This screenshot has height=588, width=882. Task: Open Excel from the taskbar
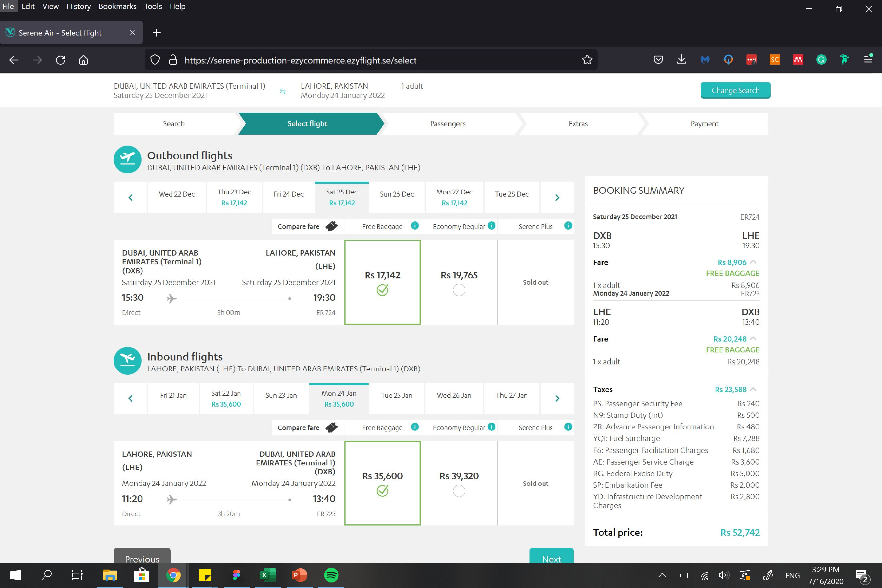(x=268, y=575)
